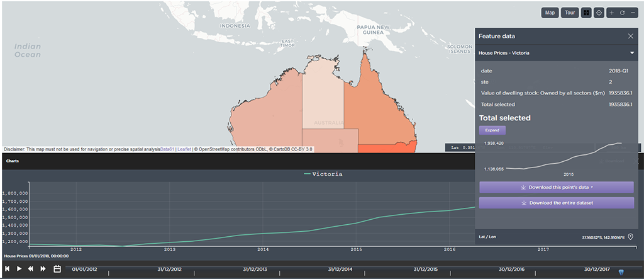Screen dimensions: 644x279
Task: Click the blue timeline position marker
Action: point(621,272)
